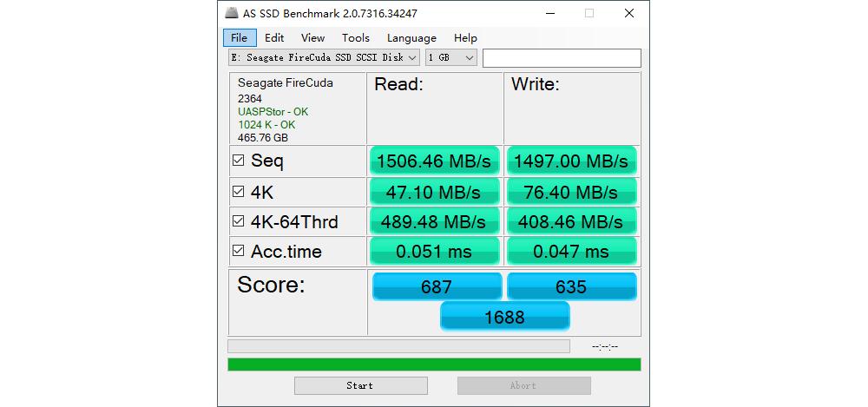Uncheck the Seq test checkbox
The width and height of the screenshot is (868, 407).
238,161
